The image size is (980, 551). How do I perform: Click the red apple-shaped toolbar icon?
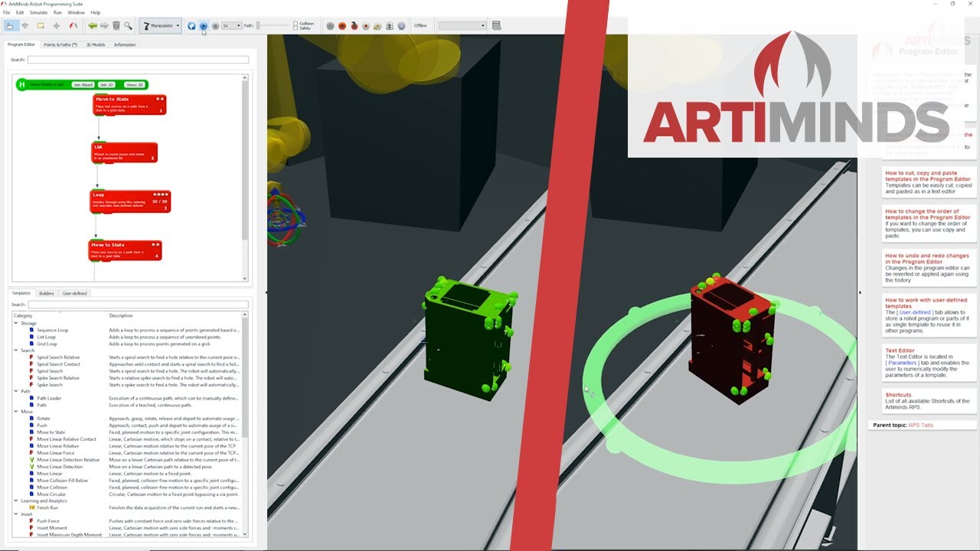coord(354,25)
